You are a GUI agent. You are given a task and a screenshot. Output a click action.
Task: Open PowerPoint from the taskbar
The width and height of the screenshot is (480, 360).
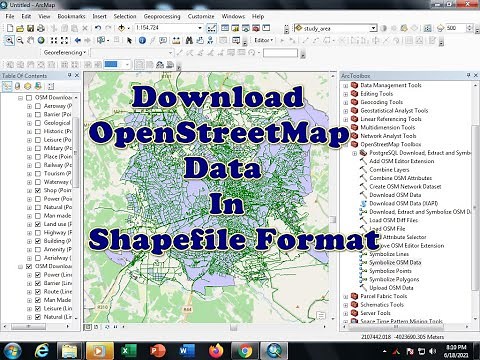pyautogui.click(x=157, y=351)
